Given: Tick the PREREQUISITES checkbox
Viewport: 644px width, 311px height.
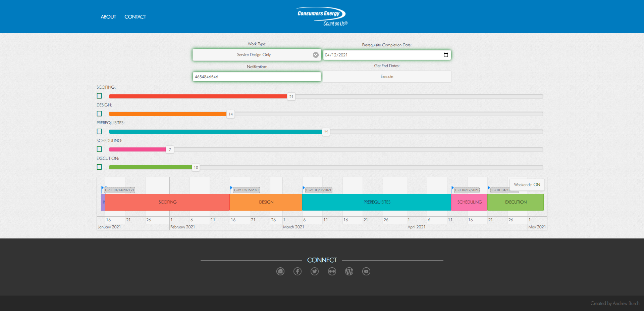Looking at the screenshot, I should click(x=99, y=132).
